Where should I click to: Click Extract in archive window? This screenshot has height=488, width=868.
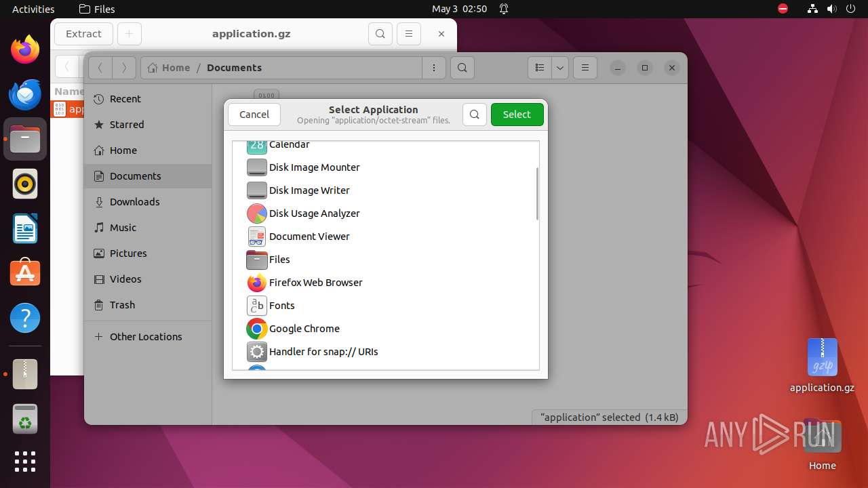point(83,34)
